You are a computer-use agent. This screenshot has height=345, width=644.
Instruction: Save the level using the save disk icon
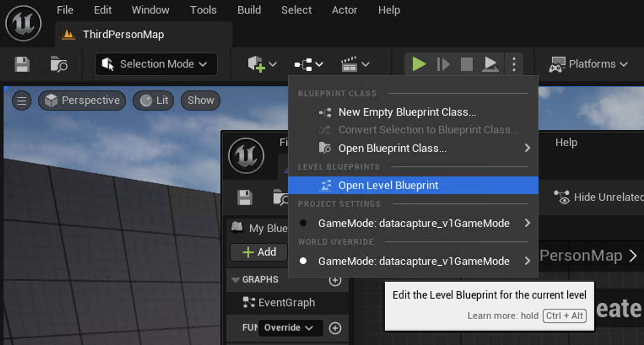click(x=22, y=64)
